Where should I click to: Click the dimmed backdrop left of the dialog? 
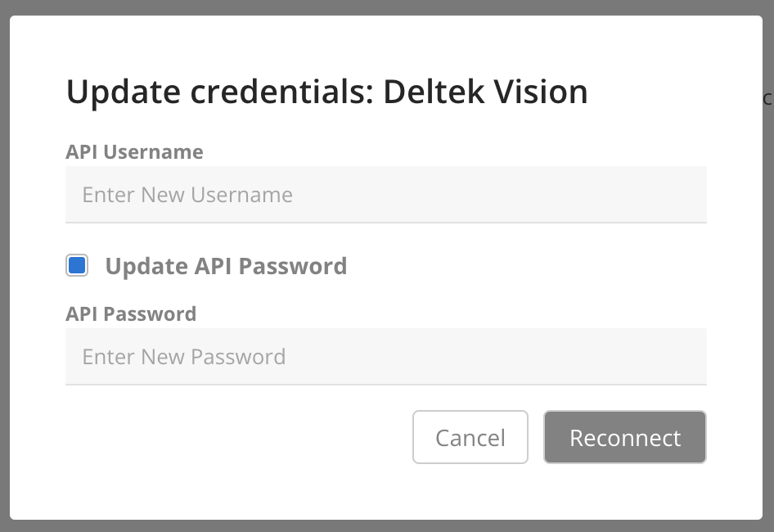4,266
